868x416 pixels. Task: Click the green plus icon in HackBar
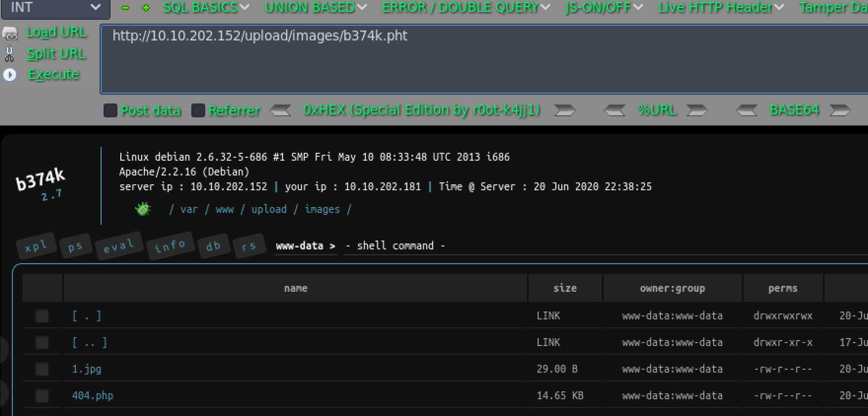146,8
